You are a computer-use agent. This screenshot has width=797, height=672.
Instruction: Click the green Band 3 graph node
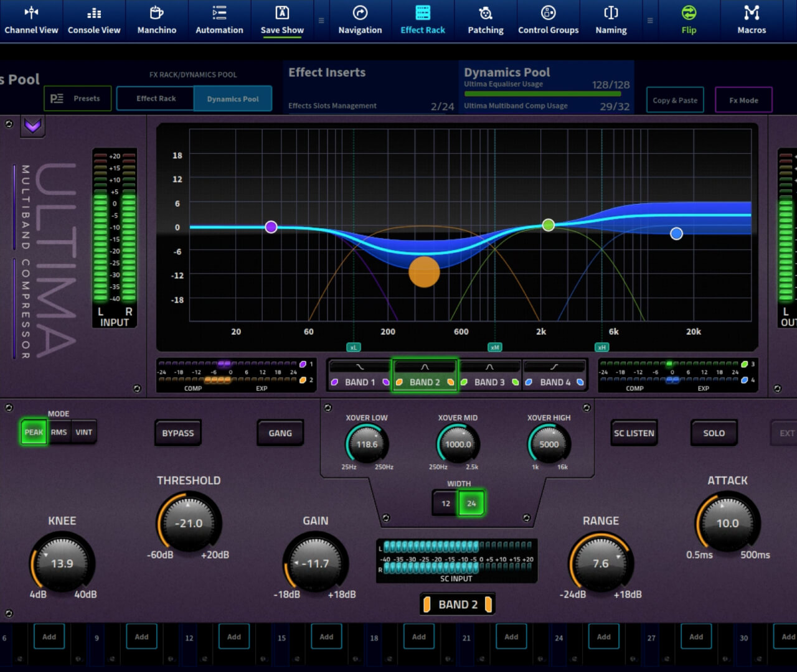click(x=548, y=225)
